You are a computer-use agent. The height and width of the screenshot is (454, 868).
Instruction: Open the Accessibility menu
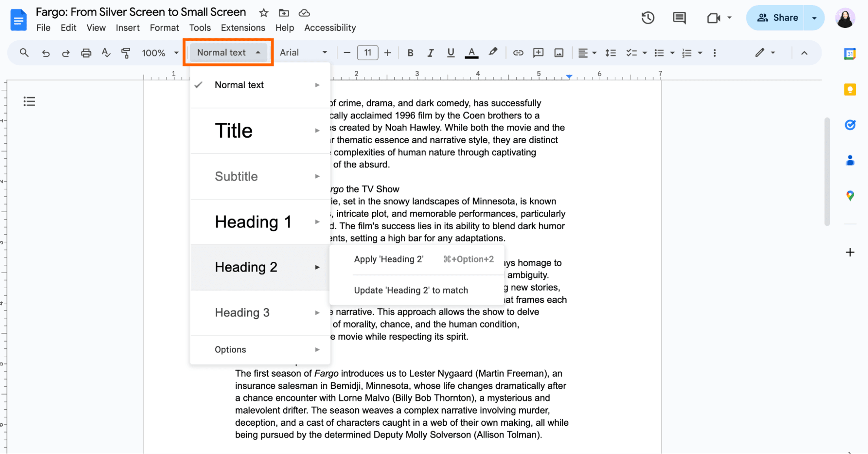click(330, 28)
